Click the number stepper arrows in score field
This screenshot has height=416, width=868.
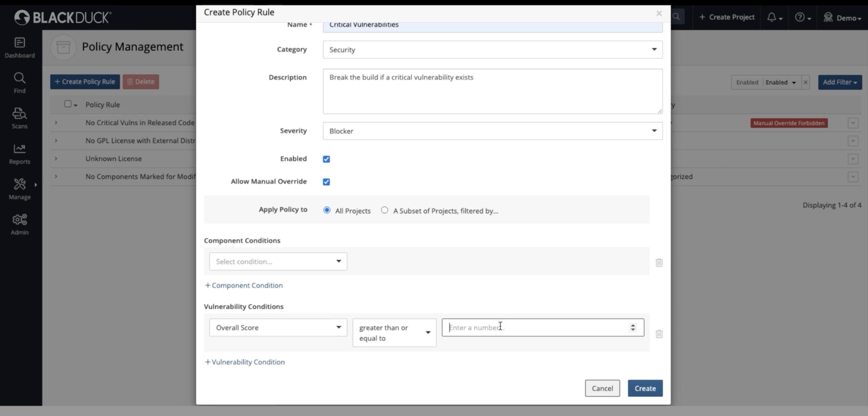tap(633, 327)
